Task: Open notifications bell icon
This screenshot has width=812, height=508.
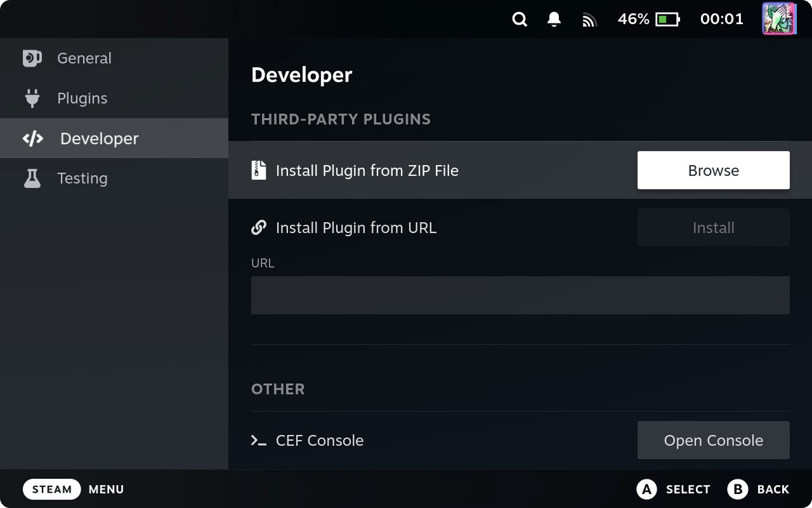Action: pos(554,20)
